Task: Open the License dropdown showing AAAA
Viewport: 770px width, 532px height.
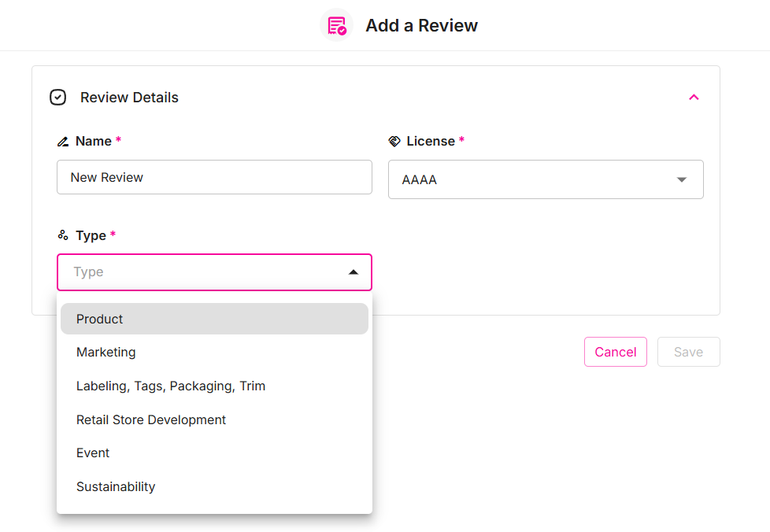Action: tap(546, 179)
